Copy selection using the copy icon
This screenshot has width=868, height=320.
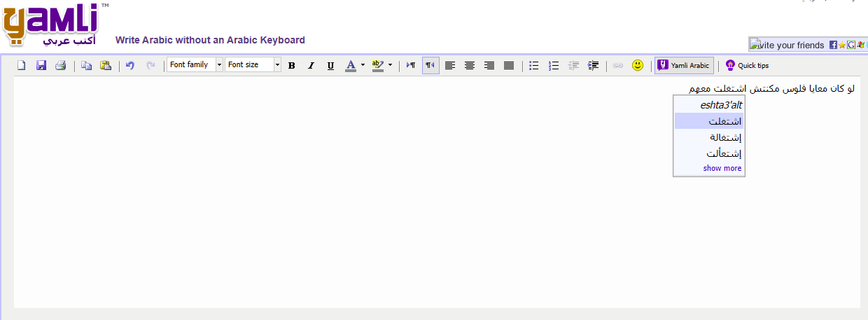click(86, 65)
